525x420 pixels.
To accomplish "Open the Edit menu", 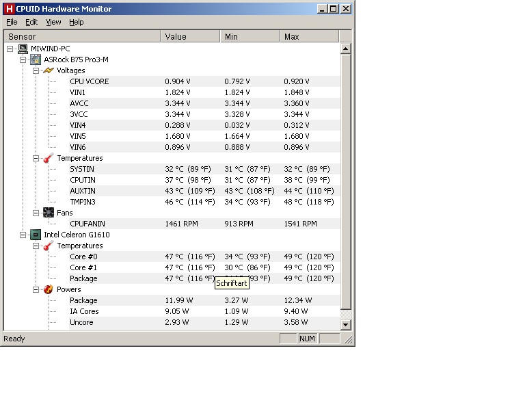I will pyautogui.click(x=31, y=22).
